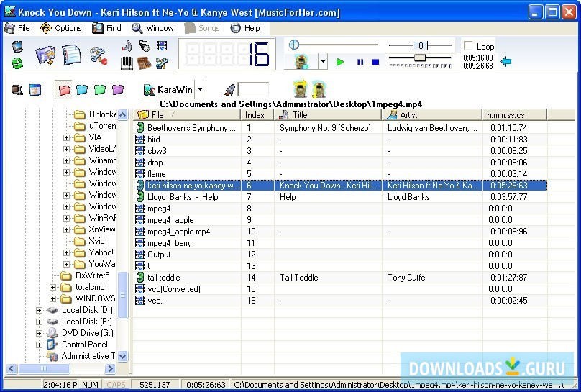Expand the DVD Drive (G:) node
581x392 pixels.
tap(39, 333)
